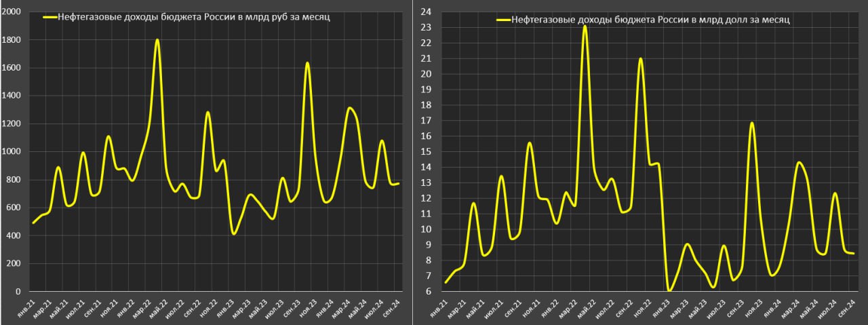This screenshot has width=868, height=325.
Task: Click the 1000 y-axis label
Action: click(x=12, y=152)
